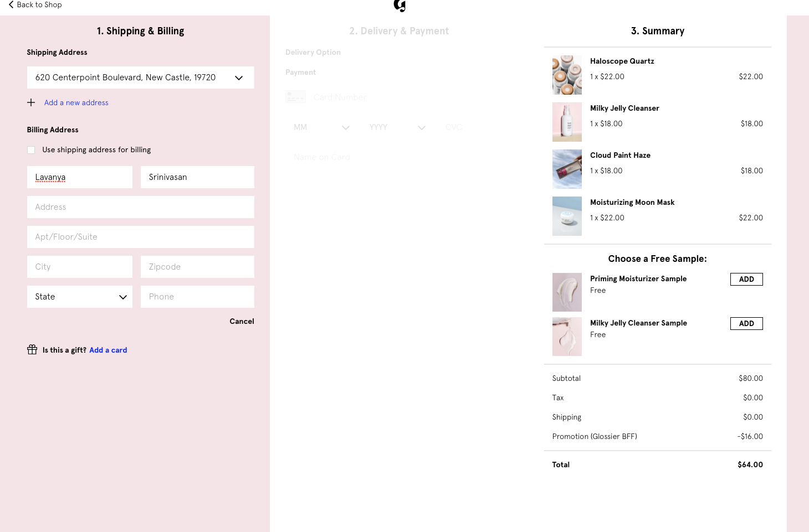Click the $64.00 total amount

[x=750, y=464]
